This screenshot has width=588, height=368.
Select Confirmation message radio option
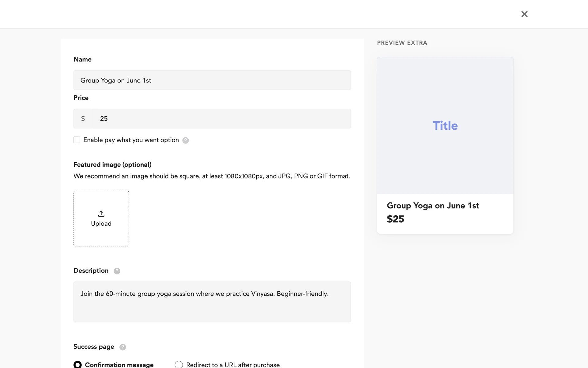[78, 364]
